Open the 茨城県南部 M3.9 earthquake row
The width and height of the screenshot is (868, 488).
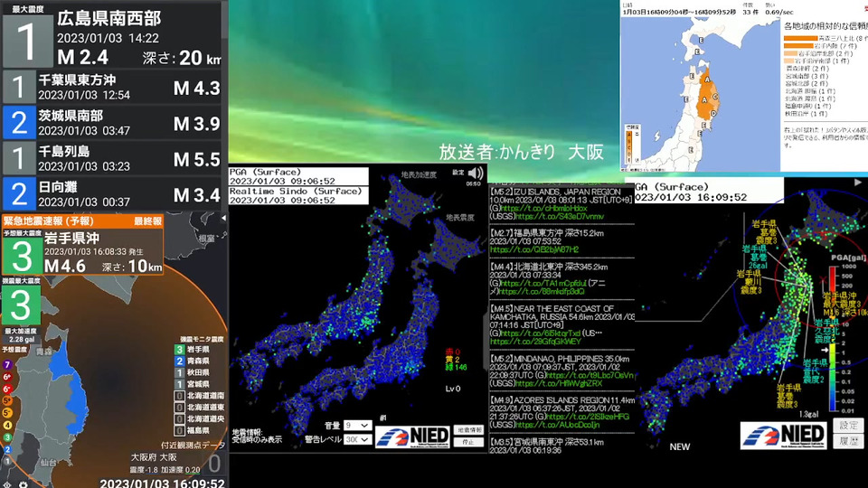point(112,123)
